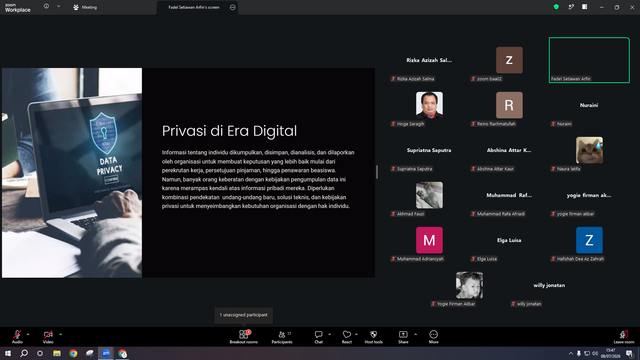Click Naura latifa cat avatar

tap(589, 150)
